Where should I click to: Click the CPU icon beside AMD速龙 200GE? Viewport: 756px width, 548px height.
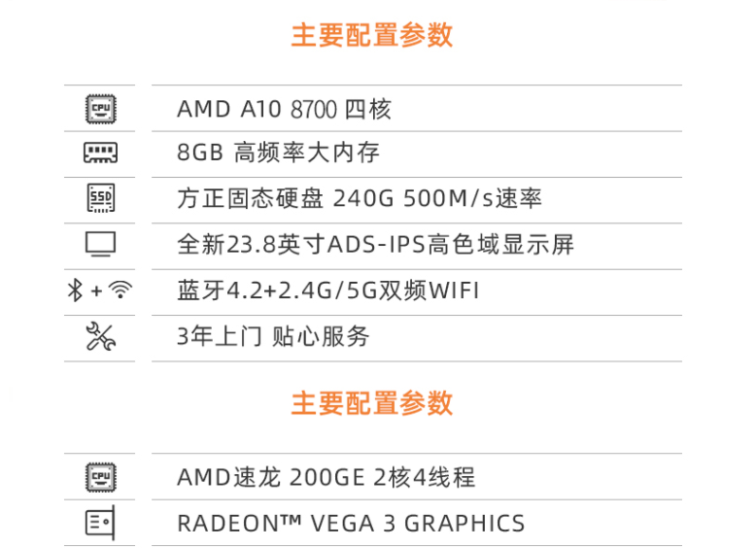pos(100,477)
